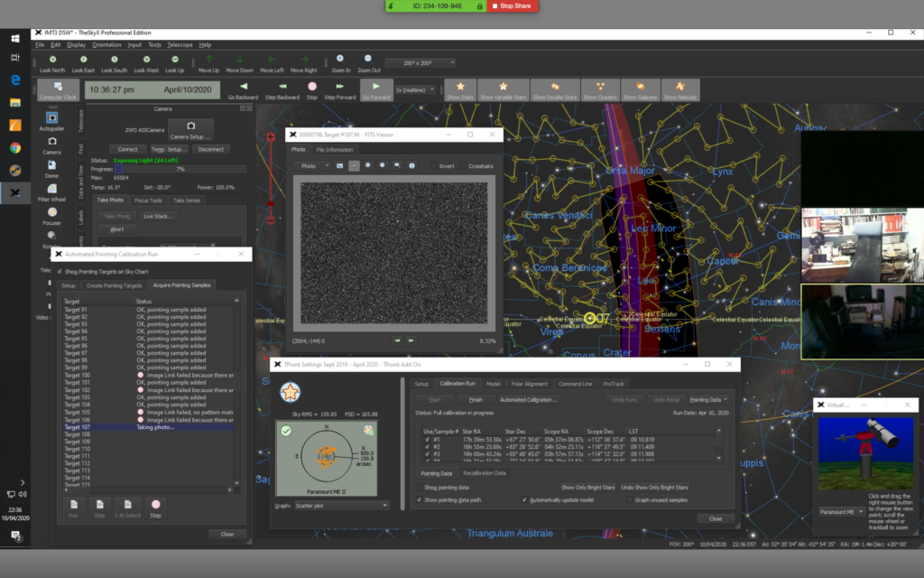
Task: Click the Abort button in the Camera panel
Action: pyautogui.click(x=116, y=228)
